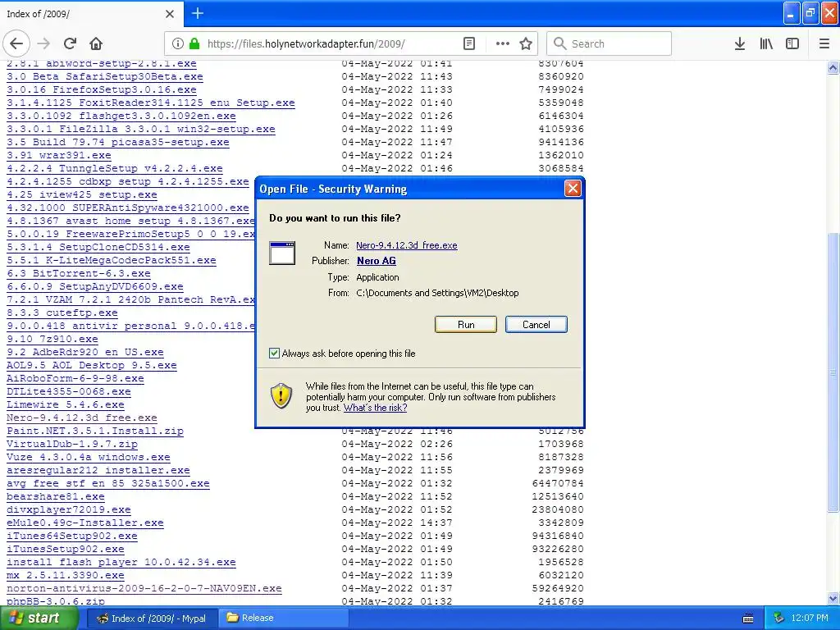Open divxplayer72019.exe link
Screen dimensions: 840x630
tap(69, 509)
